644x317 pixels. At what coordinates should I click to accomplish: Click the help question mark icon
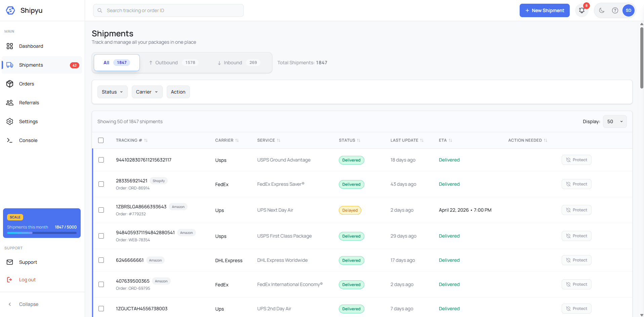[615, 10]
